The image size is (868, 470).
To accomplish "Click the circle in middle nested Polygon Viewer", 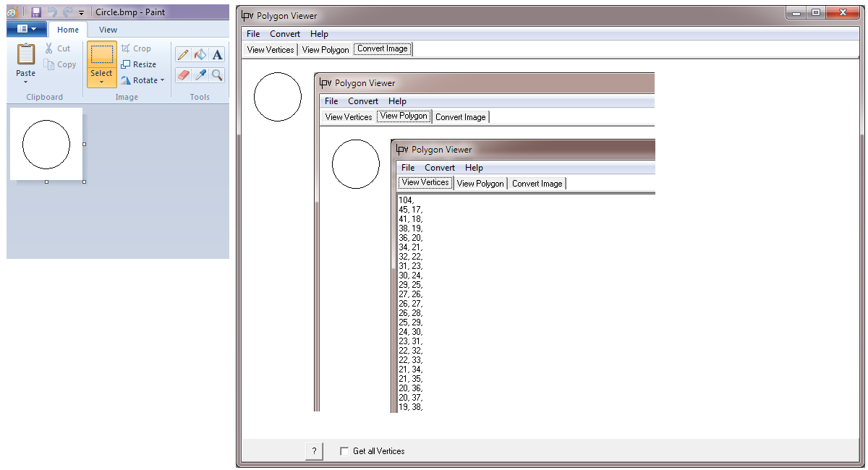I will click(356, 164).
